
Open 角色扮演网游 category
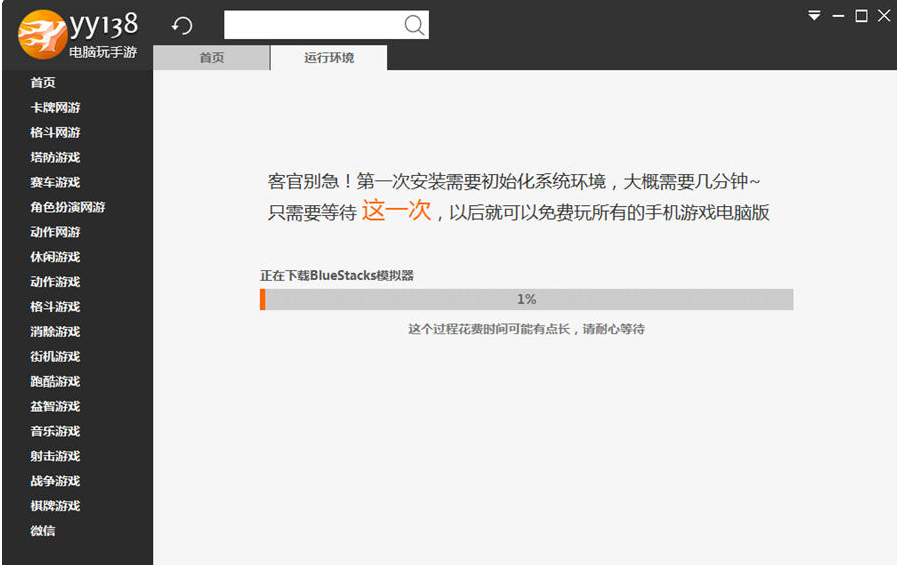(x=68, y=207)
